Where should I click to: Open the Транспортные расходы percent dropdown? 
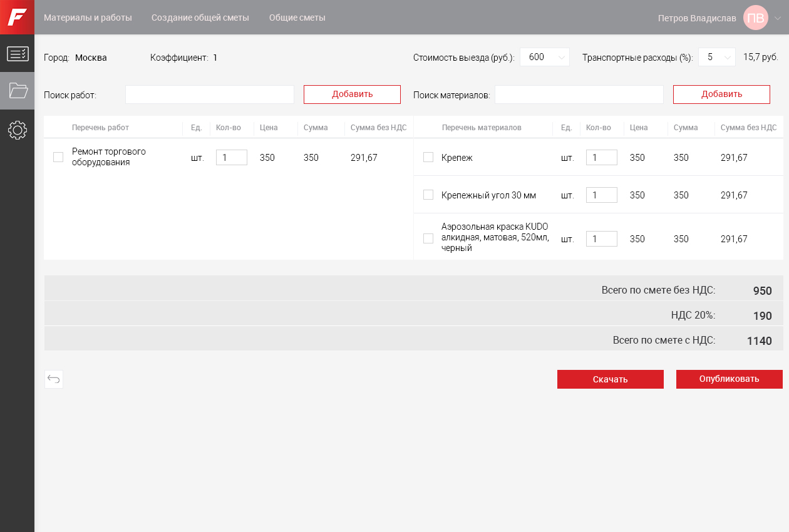point(716,57)
